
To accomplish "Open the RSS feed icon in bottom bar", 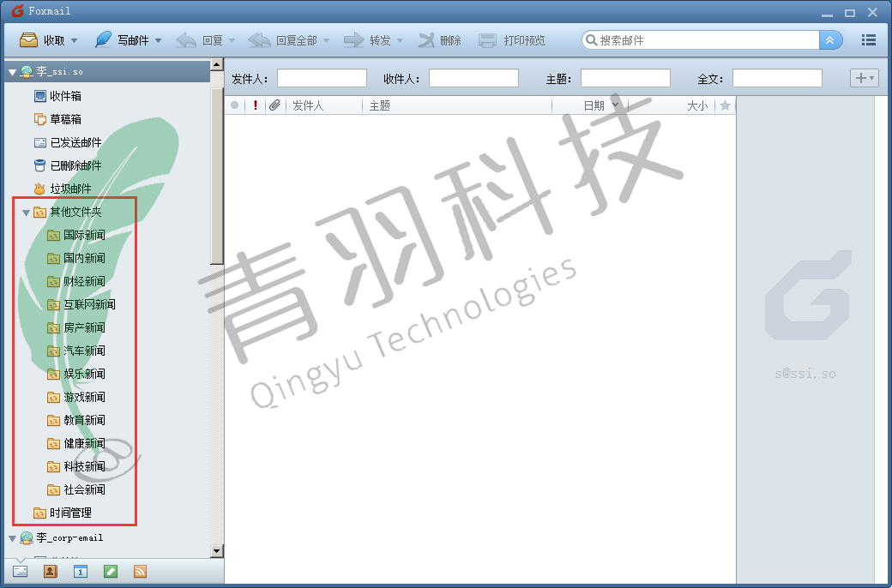I will point(140,571).
